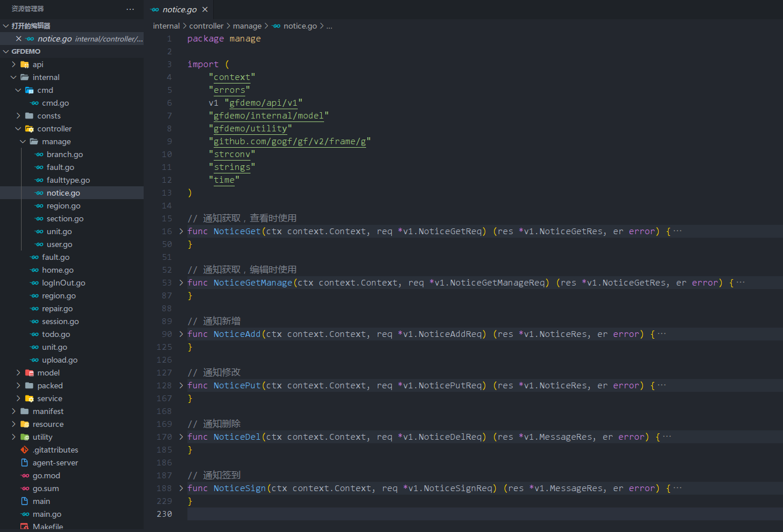Image resolution: width=783 pixels, height=532 pixels.
Task: Expand the service folder
Action: tap(19, 398)
